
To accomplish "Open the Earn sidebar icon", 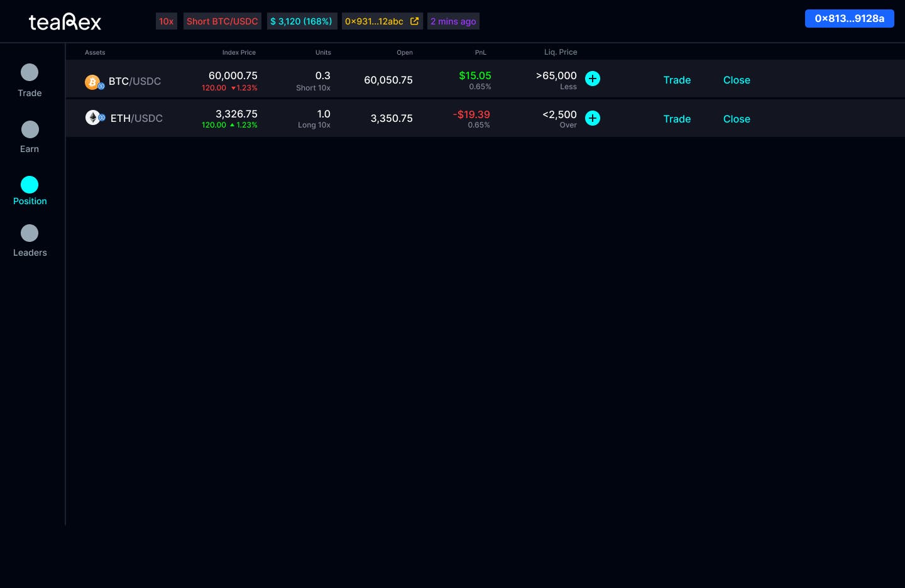I will (x=30, y=129).
